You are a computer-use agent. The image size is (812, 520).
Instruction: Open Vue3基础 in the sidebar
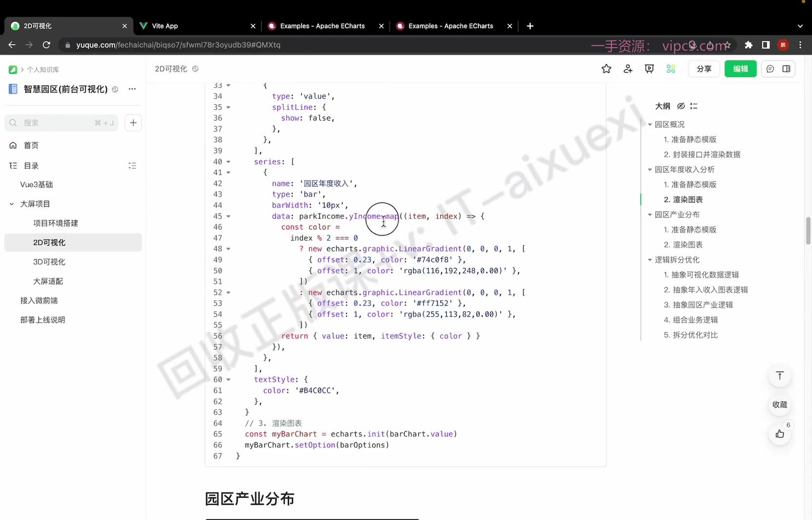tap(37, 184)
